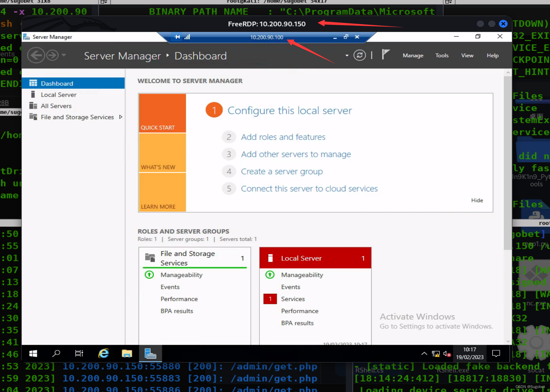The image size is (550, 392).
Task: Open the navigation history dropdown arrow
Action: click(x=64, y=55)
